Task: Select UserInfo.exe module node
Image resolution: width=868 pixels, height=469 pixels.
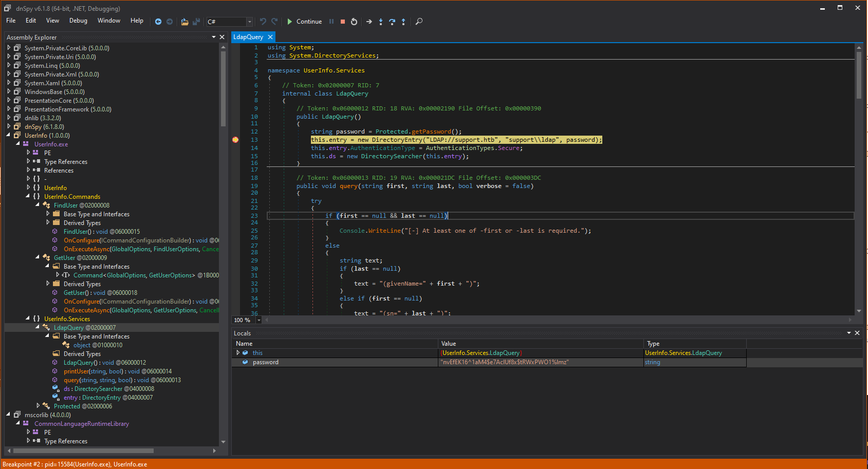Action: tap(51, 144)
